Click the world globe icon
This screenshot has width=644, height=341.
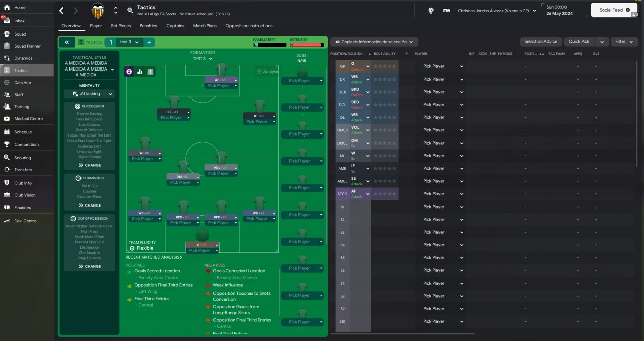pyautogui.click(x=431, y=10)
